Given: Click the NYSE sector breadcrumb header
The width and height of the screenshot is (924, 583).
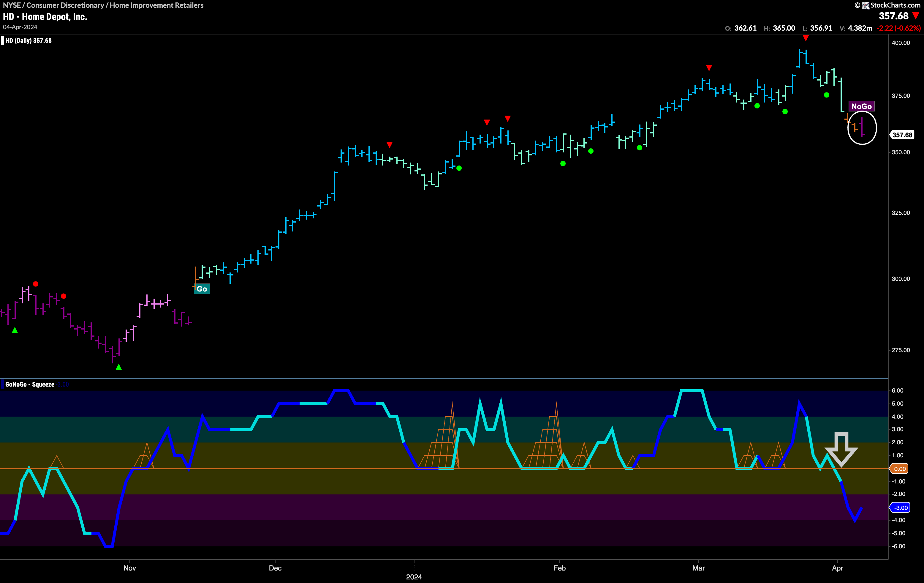Looking at the screenshot, I should coord(103,5).
